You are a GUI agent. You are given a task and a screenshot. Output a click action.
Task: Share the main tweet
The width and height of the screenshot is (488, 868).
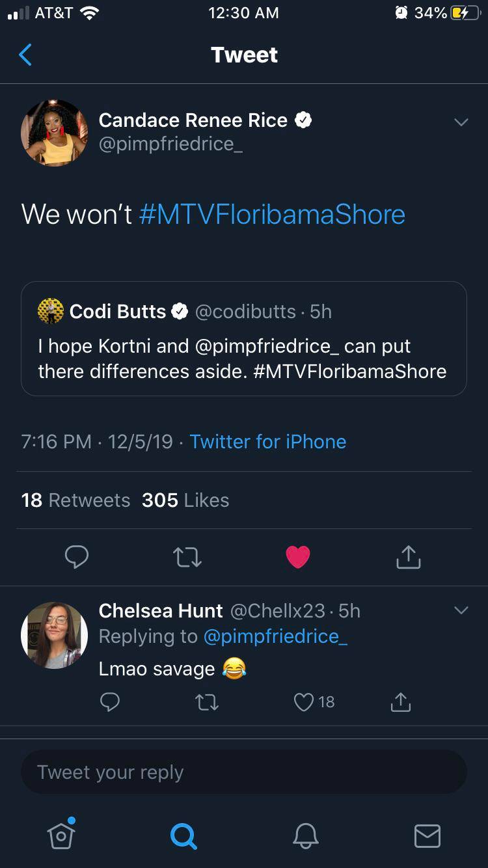pos(409,557)
